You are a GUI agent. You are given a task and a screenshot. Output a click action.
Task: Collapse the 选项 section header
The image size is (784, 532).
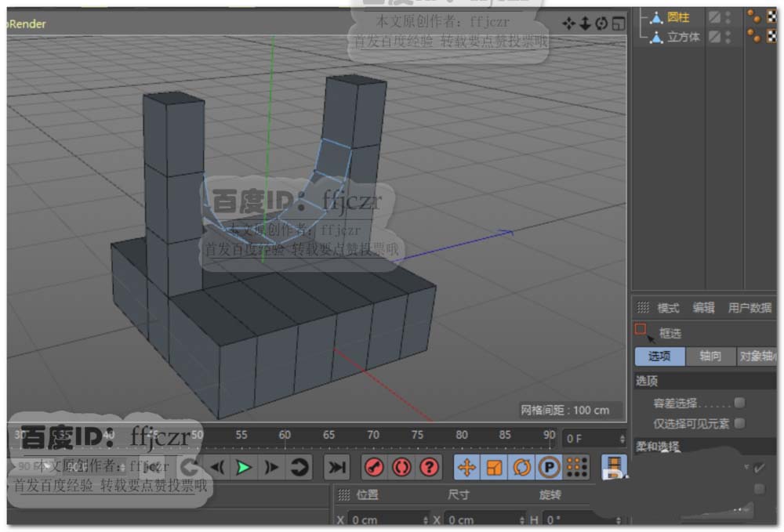tap(705, 381)
